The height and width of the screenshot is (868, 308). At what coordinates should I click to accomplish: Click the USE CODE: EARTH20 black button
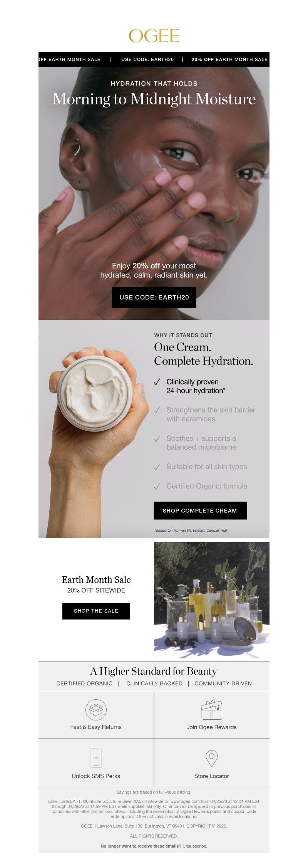click(x=154, y=297)
